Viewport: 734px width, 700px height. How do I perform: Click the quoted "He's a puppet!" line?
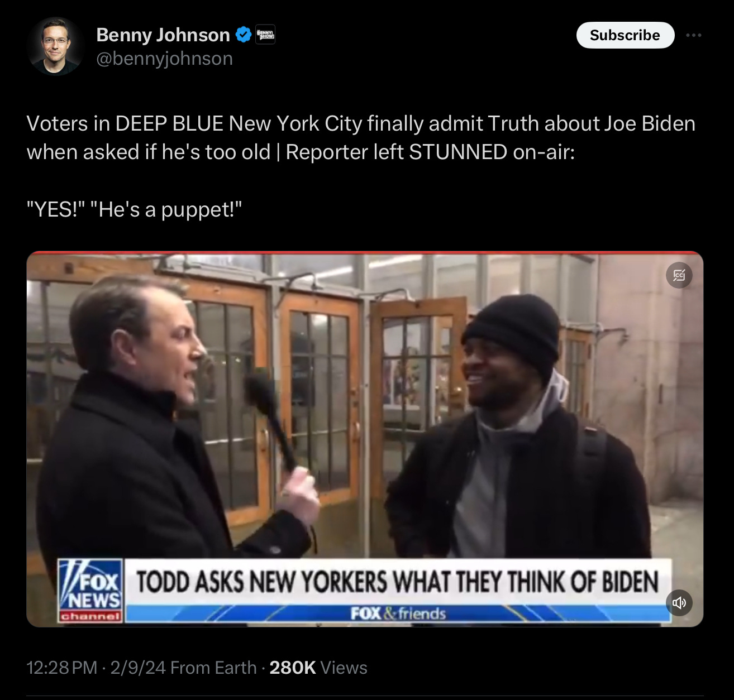click(166, 210)
